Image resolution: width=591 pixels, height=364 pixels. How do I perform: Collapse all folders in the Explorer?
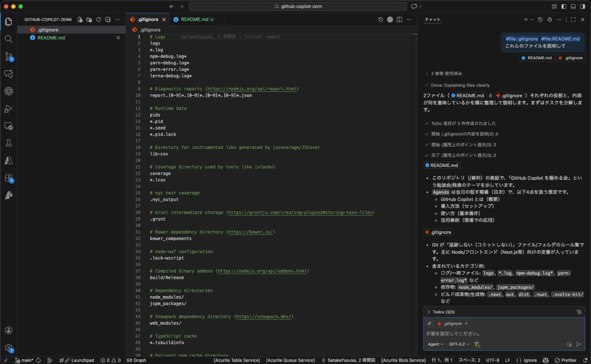[x=108, y=19]
